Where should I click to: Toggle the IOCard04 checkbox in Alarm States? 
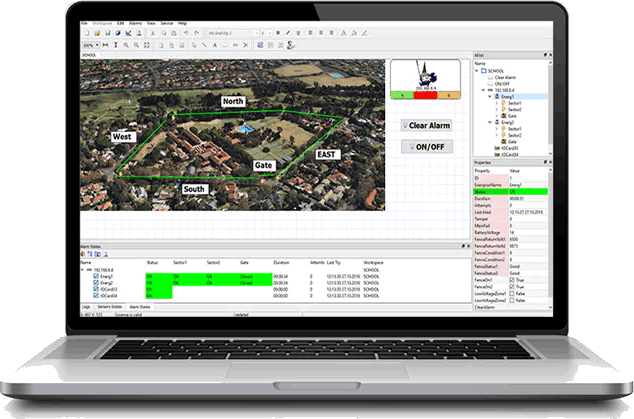[96, 296]
